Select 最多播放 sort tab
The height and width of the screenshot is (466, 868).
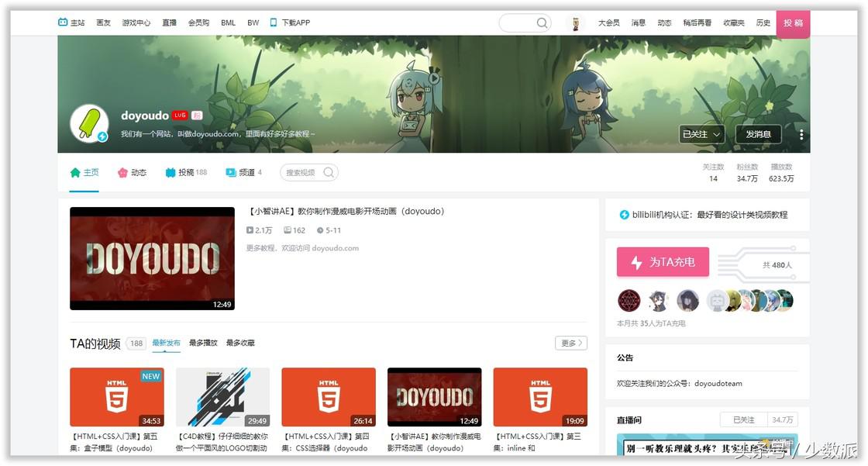[x=203, y=343]
